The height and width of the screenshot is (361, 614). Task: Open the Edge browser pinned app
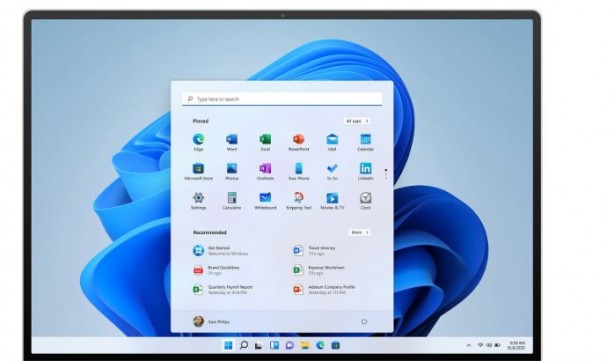pyautogui.click(x=199, y=142)
